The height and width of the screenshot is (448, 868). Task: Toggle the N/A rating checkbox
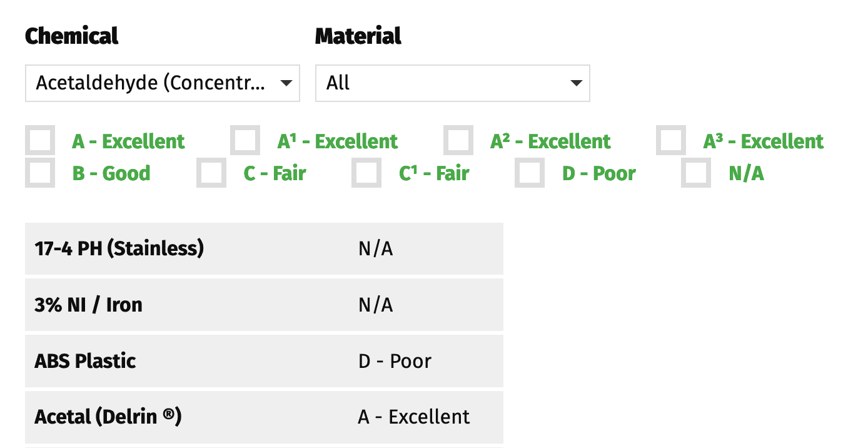click(696, 173)
